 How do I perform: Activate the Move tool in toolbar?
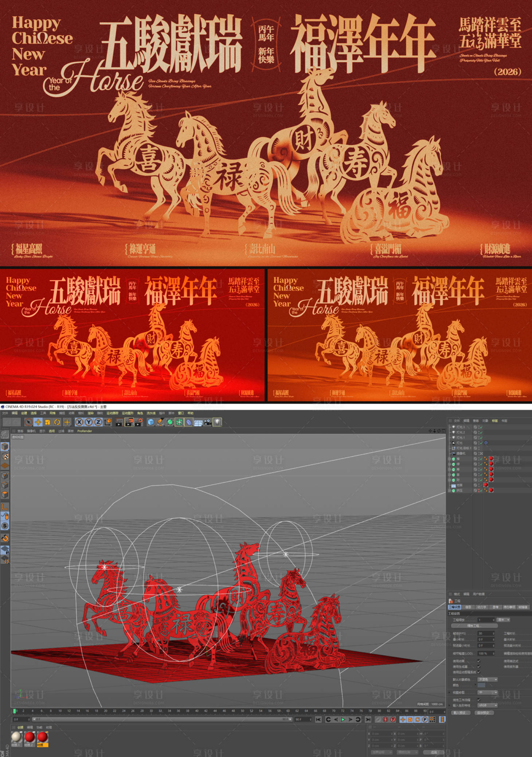coord(38,422)
